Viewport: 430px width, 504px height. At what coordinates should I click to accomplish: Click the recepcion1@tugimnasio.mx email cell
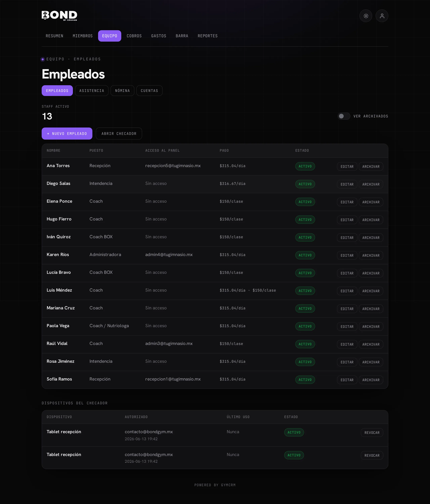point(173,379)
